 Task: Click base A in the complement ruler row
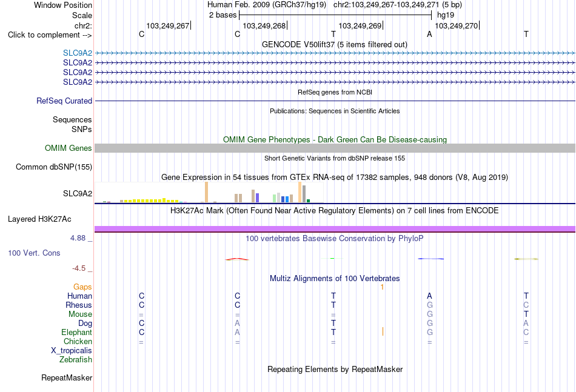click(x=429, y=35)
